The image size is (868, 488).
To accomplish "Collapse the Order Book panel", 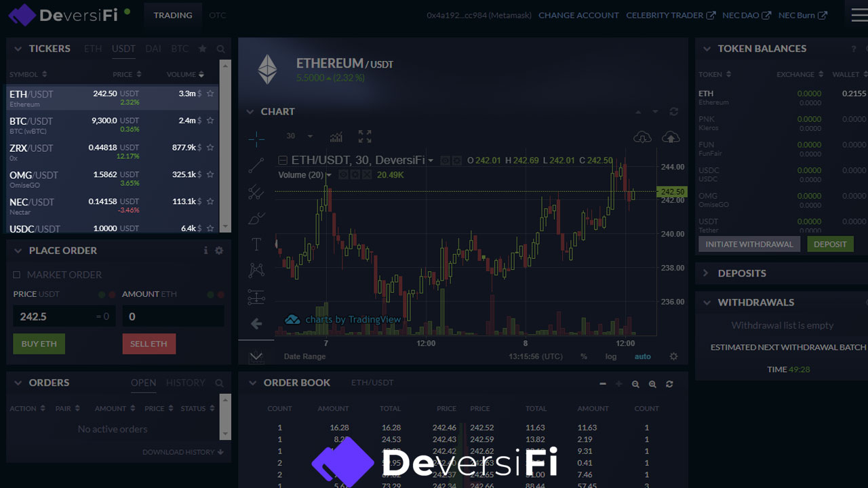I will pos(252,383).
